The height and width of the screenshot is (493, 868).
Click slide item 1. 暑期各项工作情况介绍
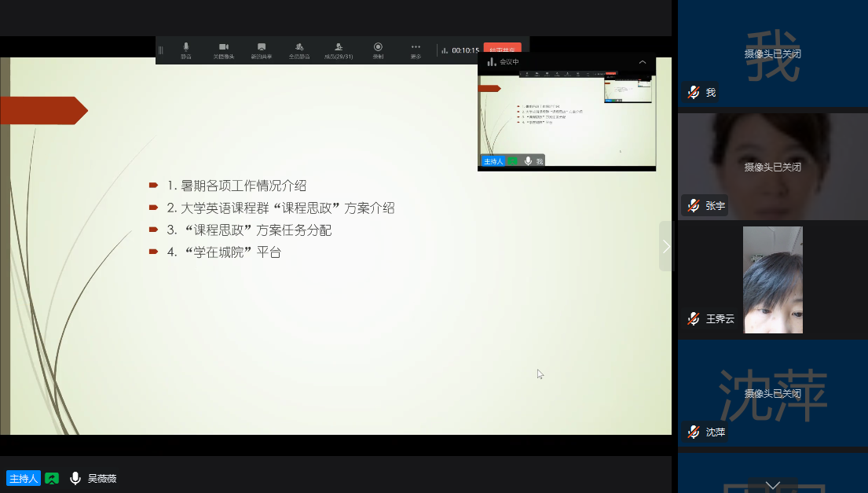[237, 186]
